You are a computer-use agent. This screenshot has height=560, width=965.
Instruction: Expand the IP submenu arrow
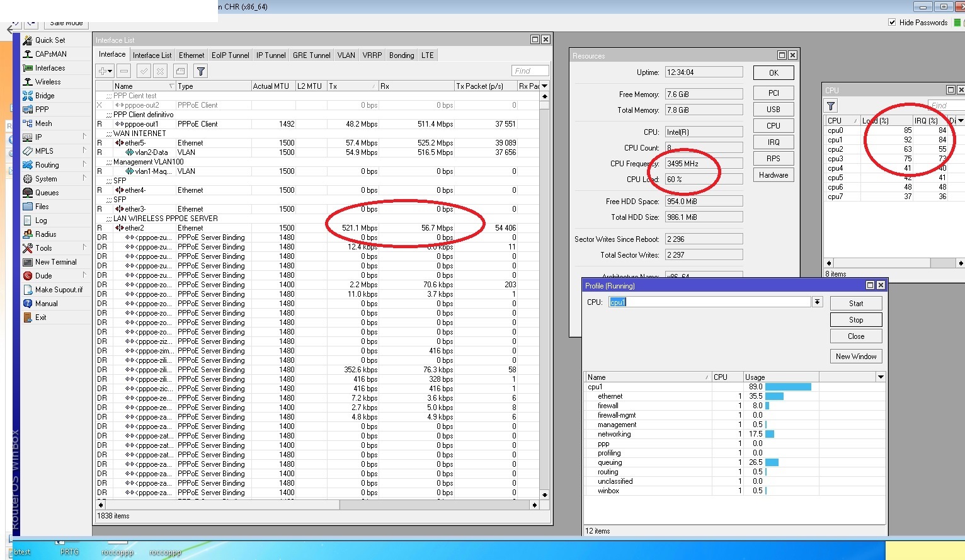pos(84,137)
